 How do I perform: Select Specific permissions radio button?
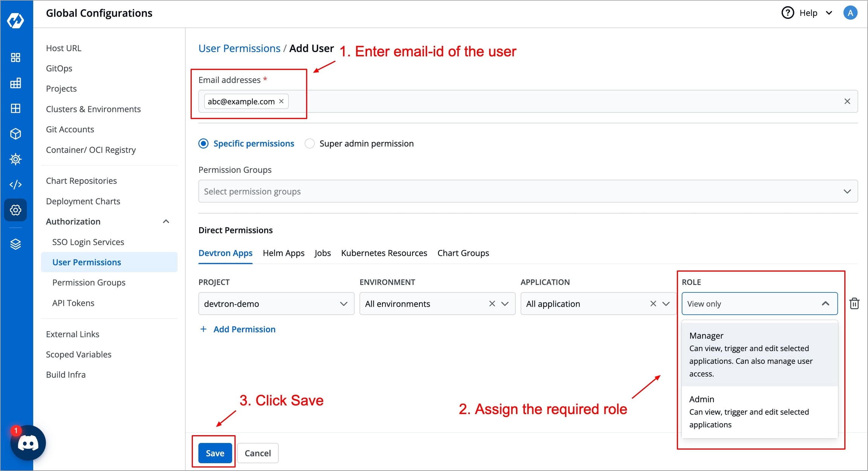coord(203,144)
